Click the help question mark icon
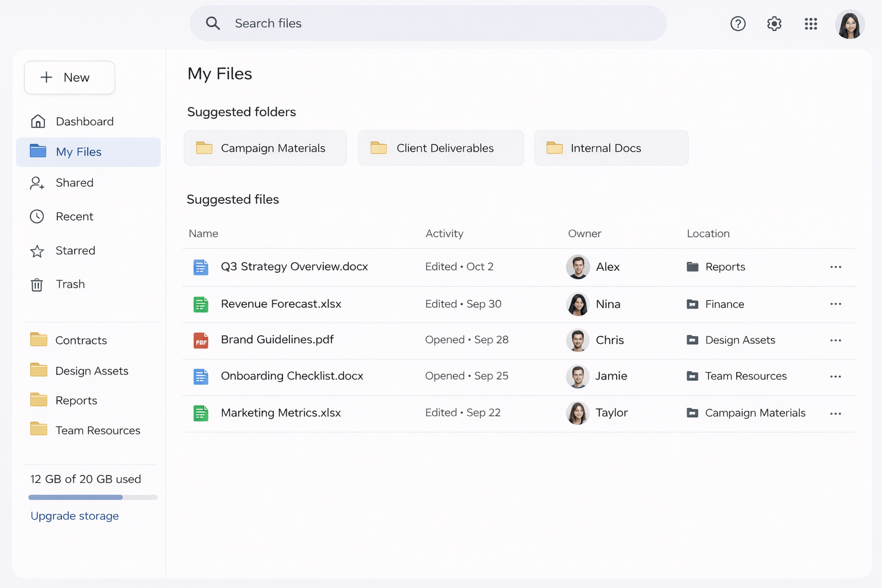The width and height of the screenshot is (882, 588). pos(738,24)
